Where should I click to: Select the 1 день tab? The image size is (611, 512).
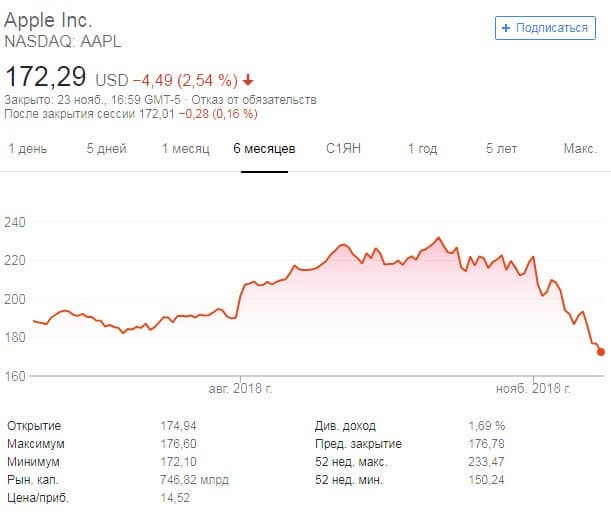[x=26, y=149]
